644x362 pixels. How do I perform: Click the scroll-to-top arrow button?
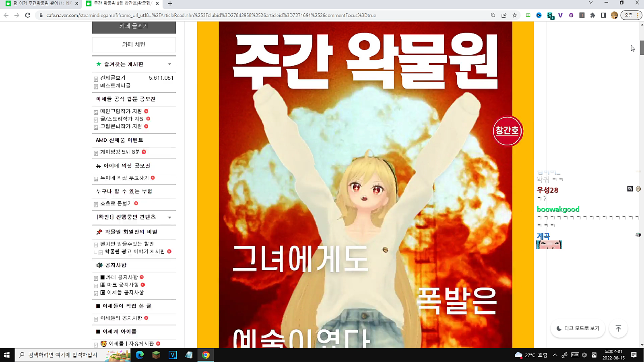click(x=618, y=329)
